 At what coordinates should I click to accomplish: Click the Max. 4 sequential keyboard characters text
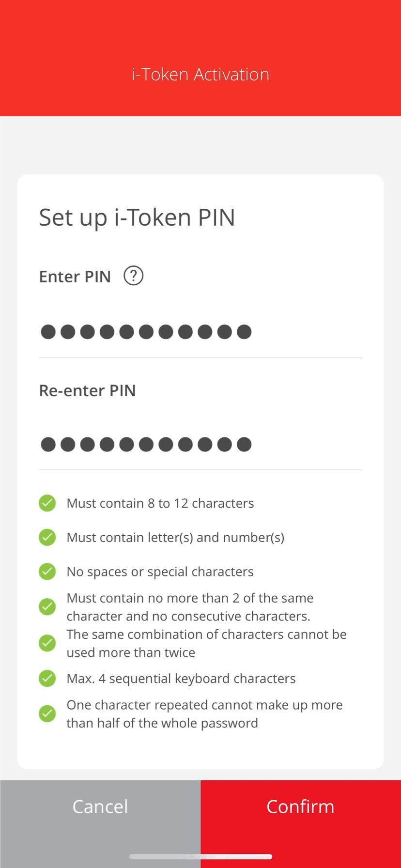[181, 679]
